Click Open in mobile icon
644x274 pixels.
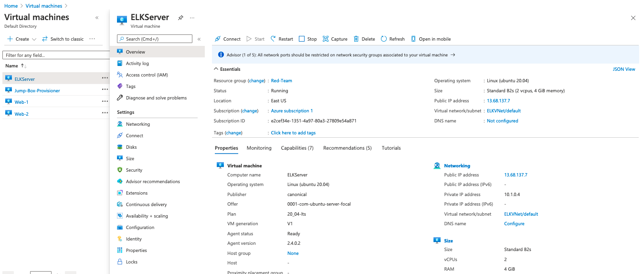tap(413, 39)
